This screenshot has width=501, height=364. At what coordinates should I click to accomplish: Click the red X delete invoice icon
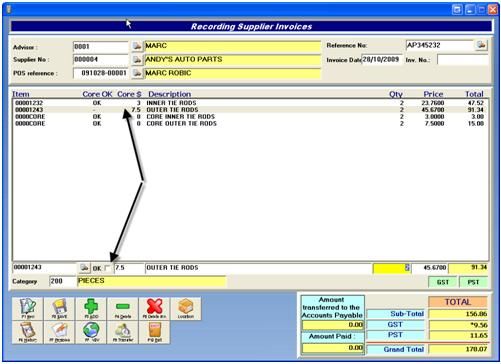tap(154, 309)
